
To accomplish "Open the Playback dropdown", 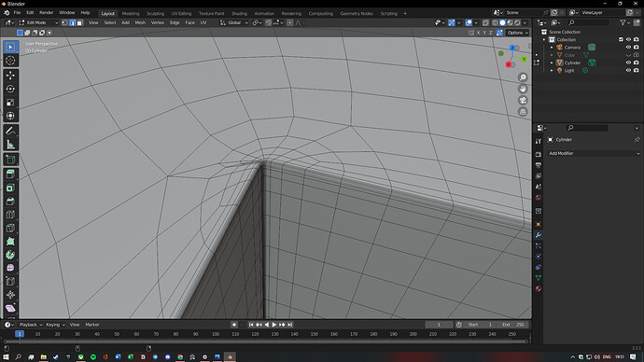I will 31,325.
